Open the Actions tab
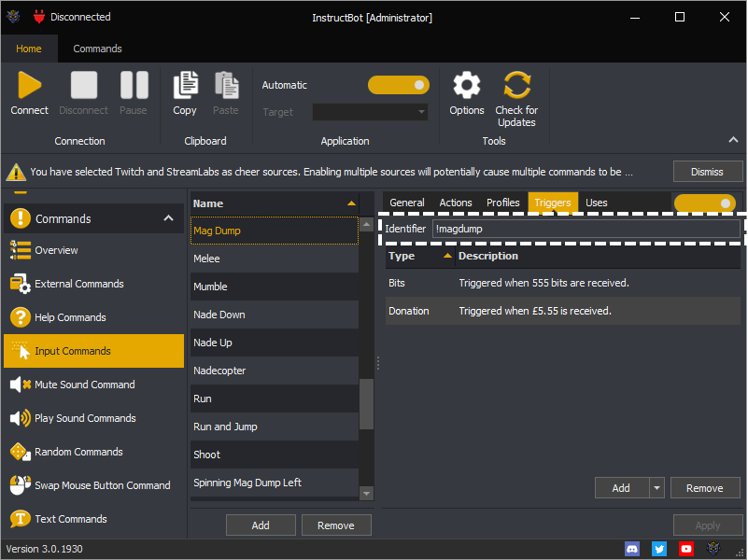Image resolution: width=748 pixels, height=560 pixels. coord(456,203)
